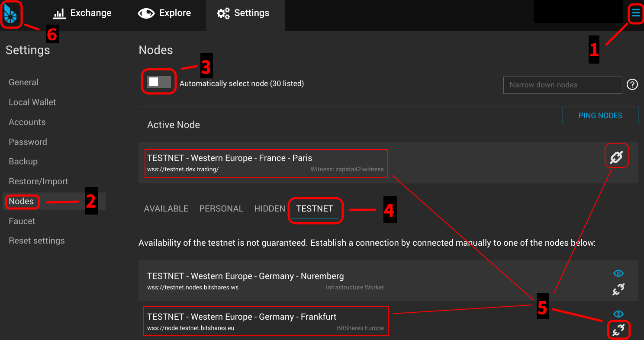This screenshot has width=644, height=340.
Task: Click the wss://testnet.nodes.bitshares.ws address
Action: [193, 287]
